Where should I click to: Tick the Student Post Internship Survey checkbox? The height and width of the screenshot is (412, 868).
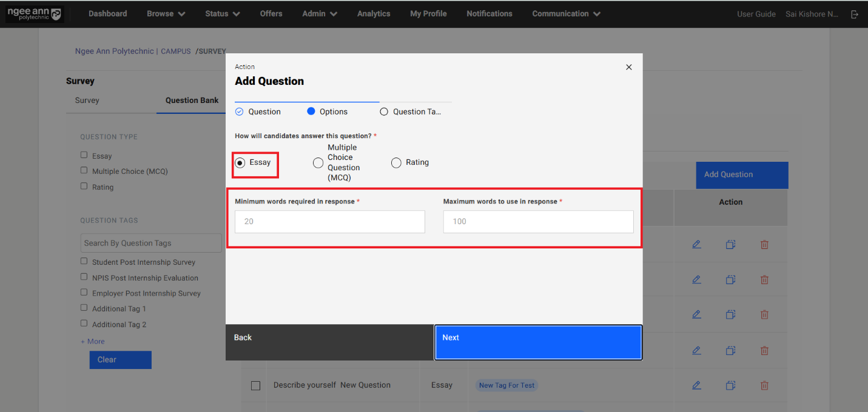(x=84, y=262)
